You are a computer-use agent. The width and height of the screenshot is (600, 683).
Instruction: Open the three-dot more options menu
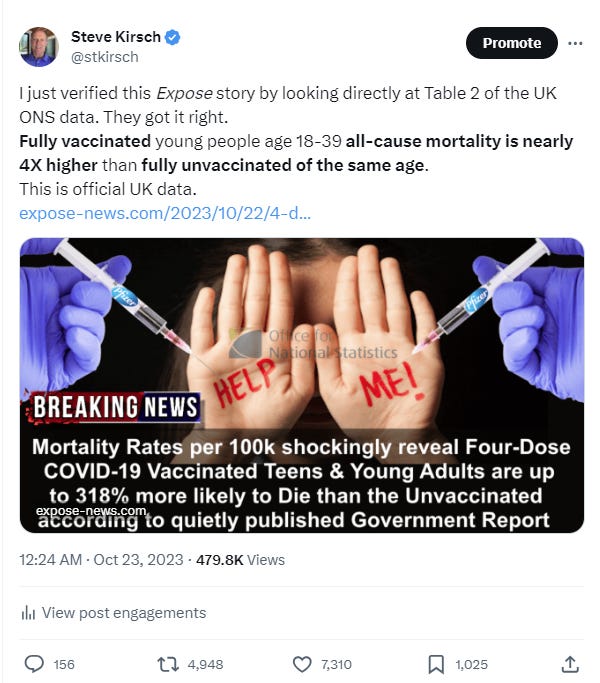[x=575, y=43]
